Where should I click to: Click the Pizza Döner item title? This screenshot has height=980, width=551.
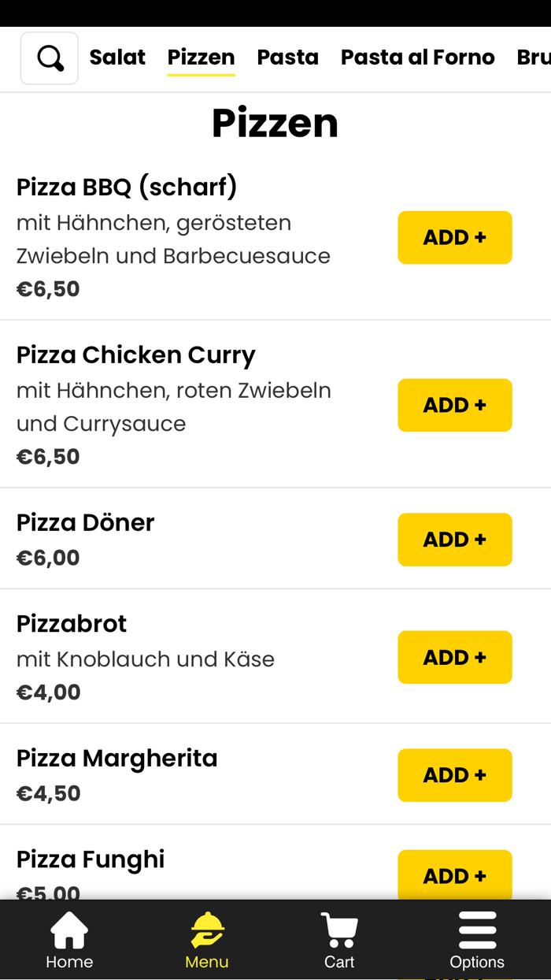(85, 522)
